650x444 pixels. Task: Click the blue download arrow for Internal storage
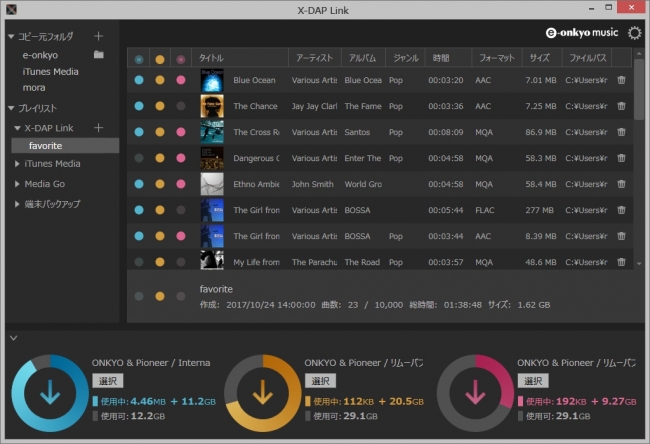point(49,393)
